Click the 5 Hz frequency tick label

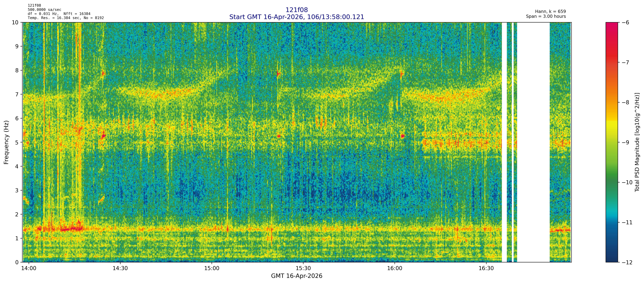click(17, 142)
